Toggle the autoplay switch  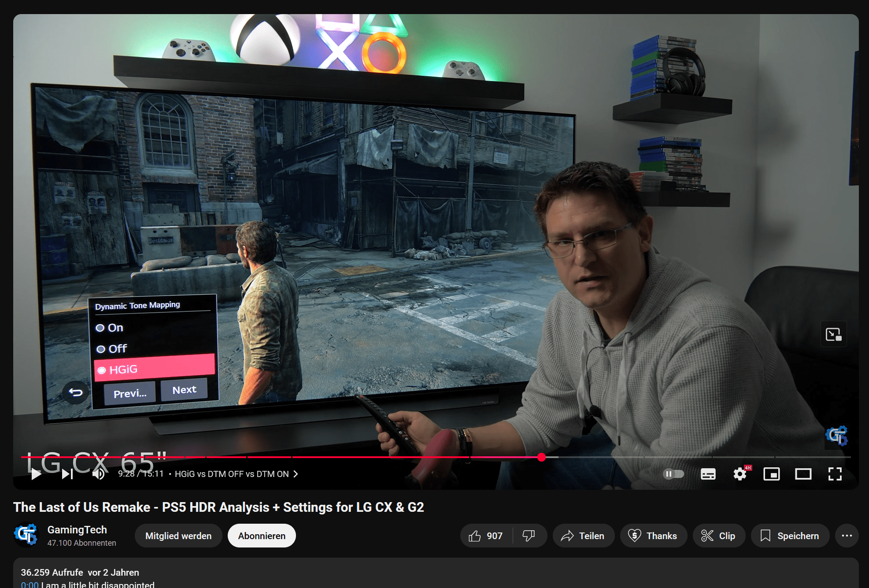673,474
